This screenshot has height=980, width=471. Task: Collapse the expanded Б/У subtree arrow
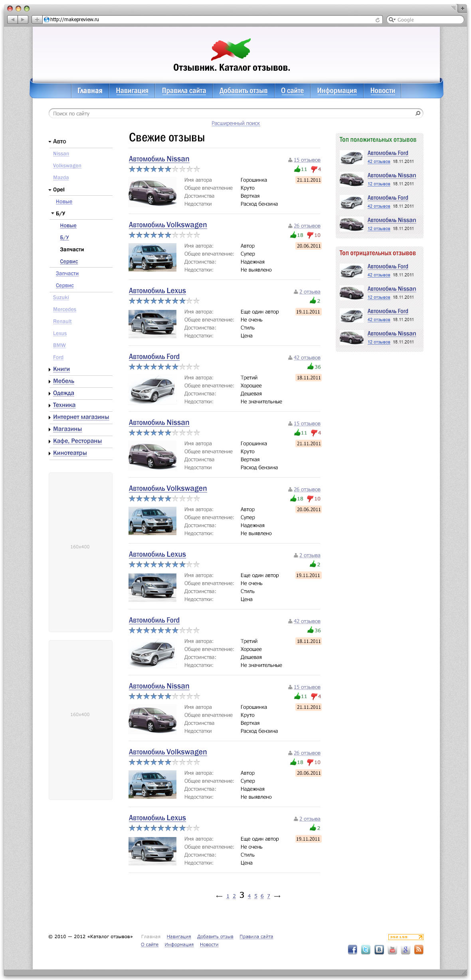53,214
